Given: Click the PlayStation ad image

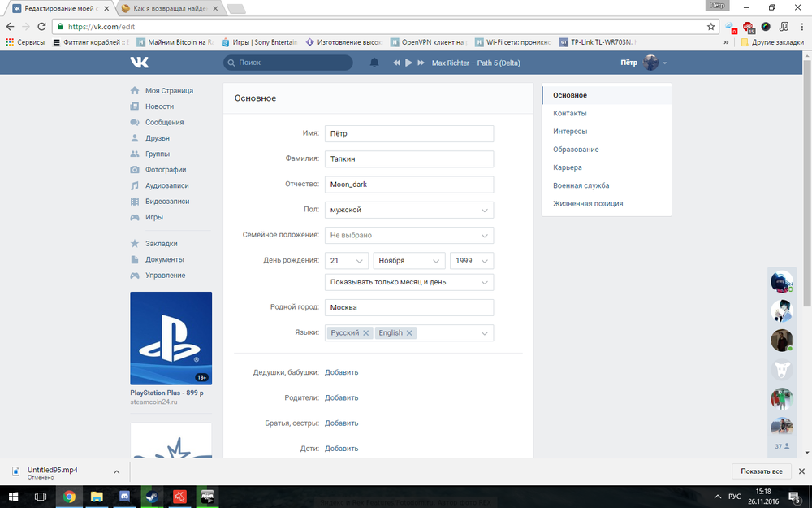Looking at the screenshot, I should point(171,338).
